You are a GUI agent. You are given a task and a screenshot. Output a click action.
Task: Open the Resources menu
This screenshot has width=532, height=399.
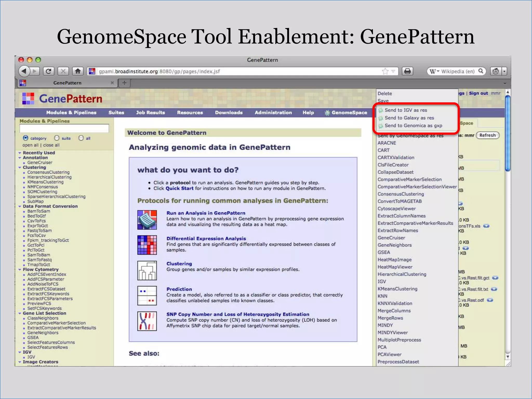click(x=190, y=112)
